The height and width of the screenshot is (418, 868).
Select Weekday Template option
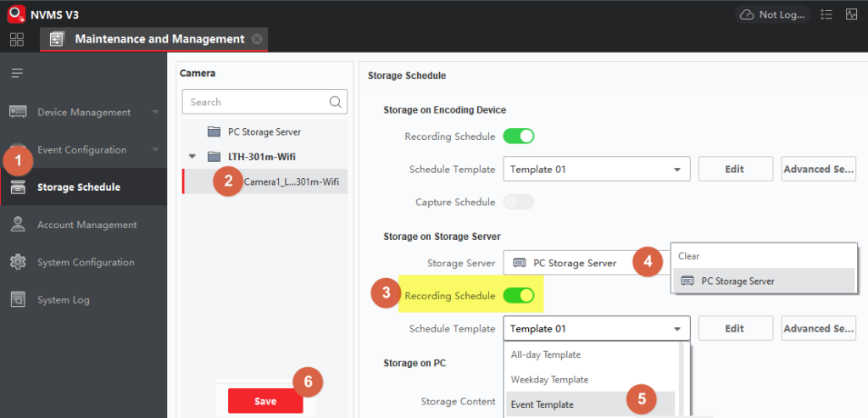pos(591,380)
